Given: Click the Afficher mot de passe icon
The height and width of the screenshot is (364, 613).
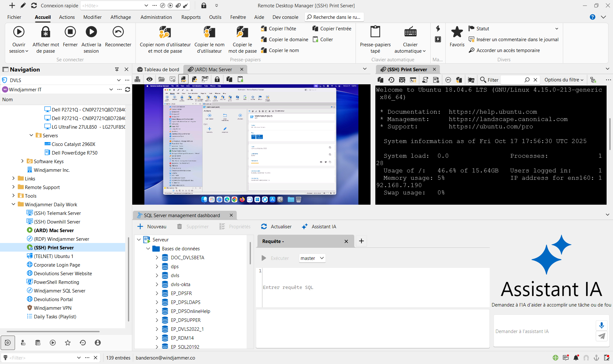Looking at the screenshot, I should (x=46, y=32).
